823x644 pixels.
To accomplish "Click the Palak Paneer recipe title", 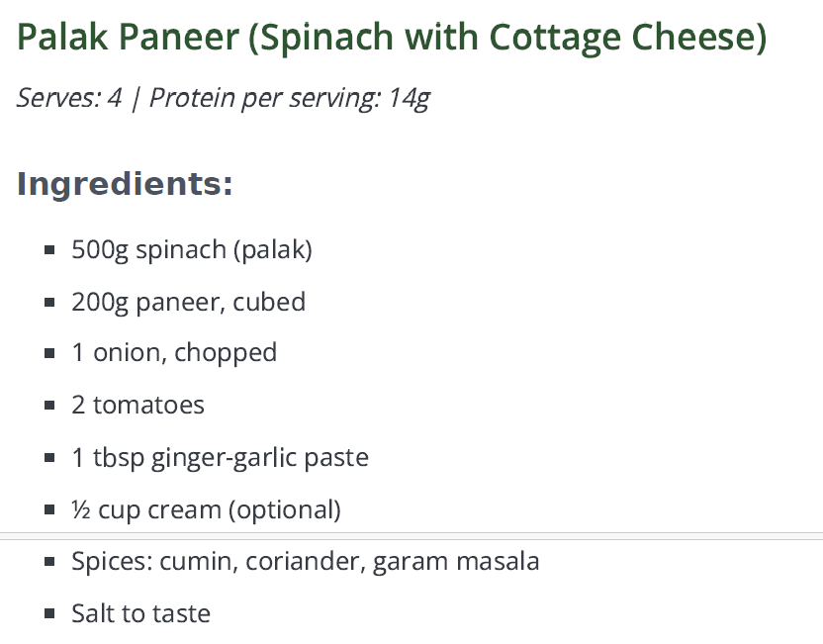I will coord(392,39).
